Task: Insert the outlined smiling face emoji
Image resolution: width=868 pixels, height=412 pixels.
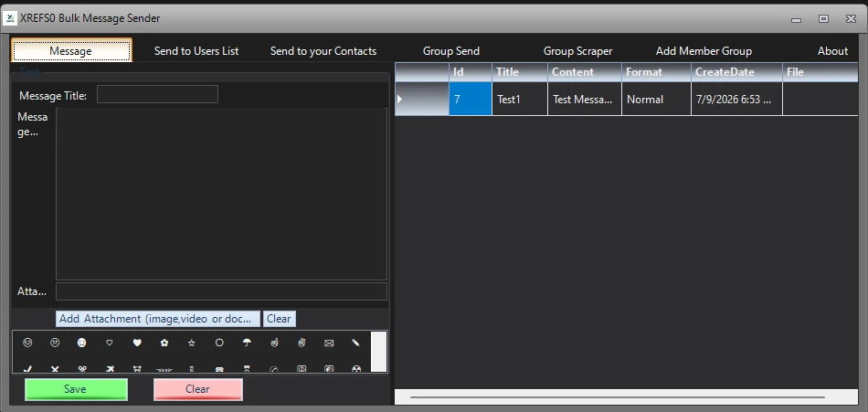Action: [x=27, y=343]
